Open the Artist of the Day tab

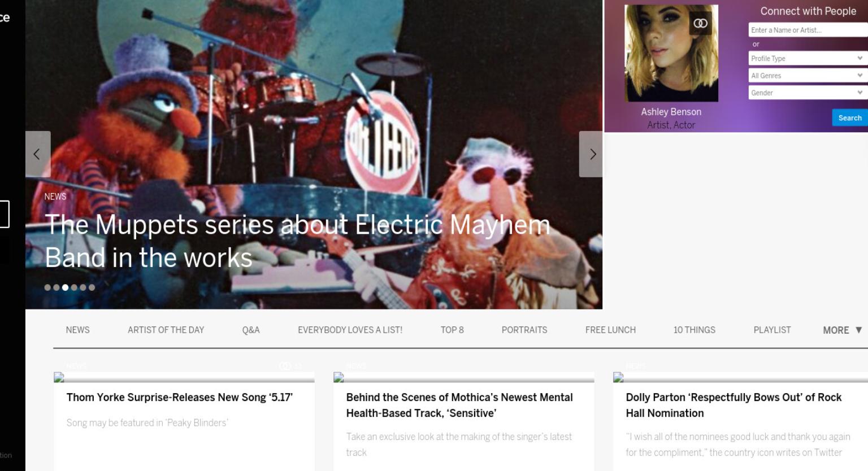click(166, 330)
